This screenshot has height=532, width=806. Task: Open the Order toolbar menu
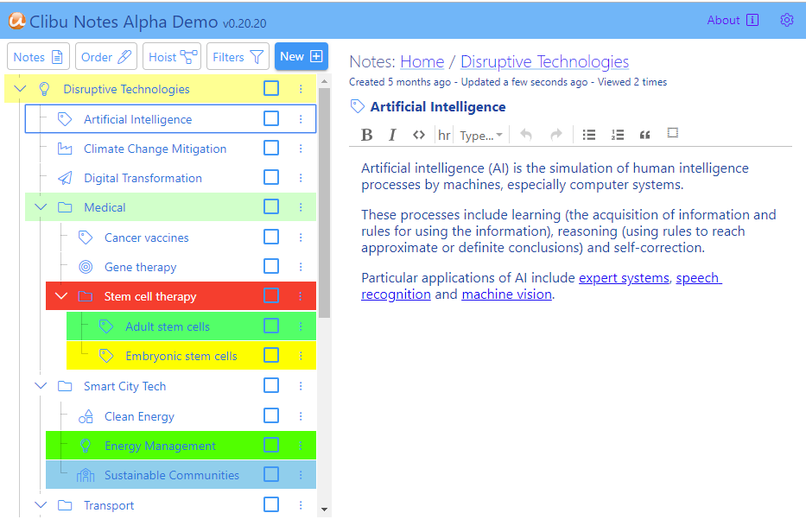click(x=106, y=56)
